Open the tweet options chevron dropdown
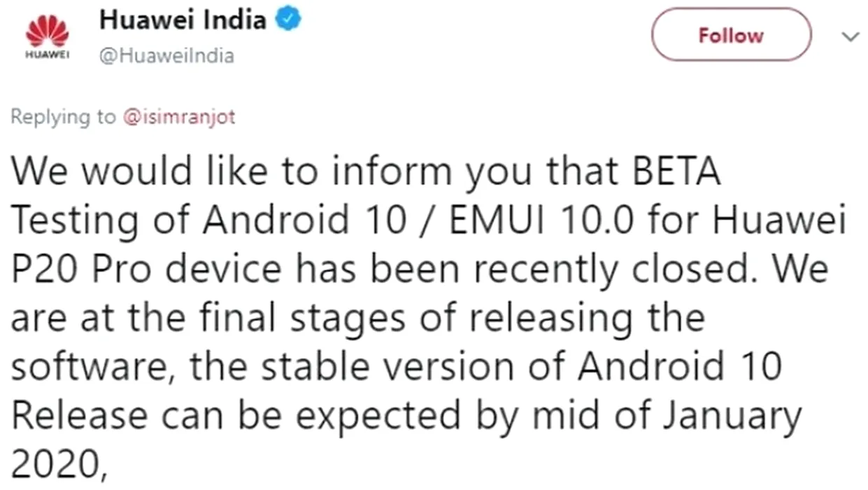 (x=850, y=36)
